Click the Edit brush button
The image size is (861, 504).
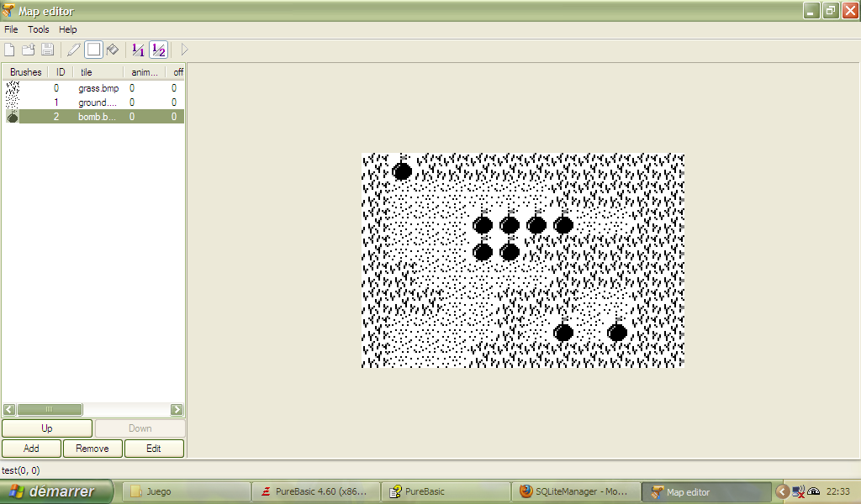154,449
